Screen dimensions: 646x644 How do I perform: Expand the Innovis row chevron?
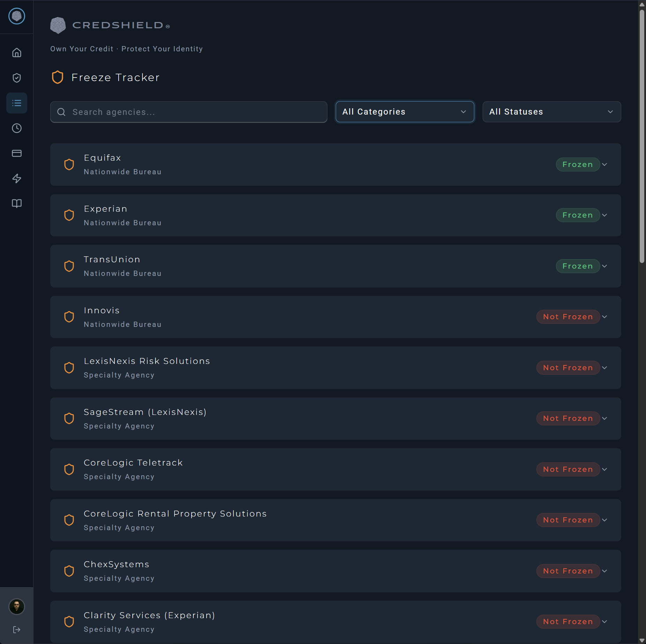pos(605,317)
